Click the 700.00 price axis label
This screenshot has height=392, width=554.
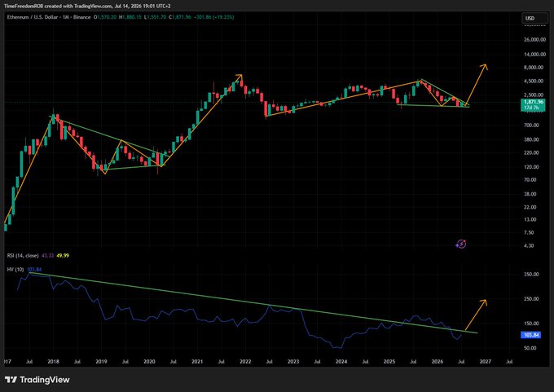[x=531, y=126]
